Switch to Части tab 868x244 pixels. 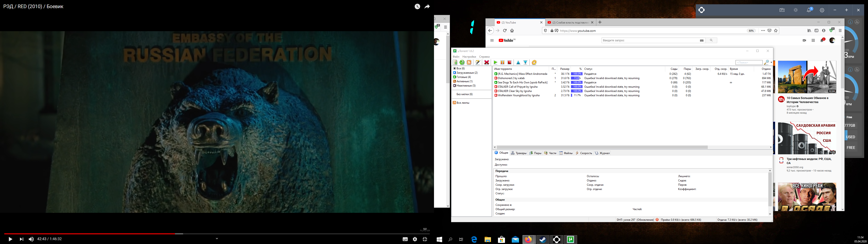(550, 153)
